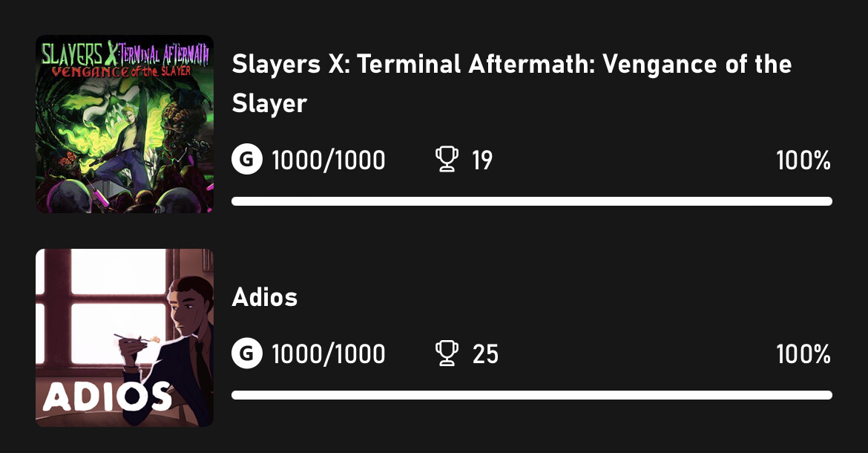This screenshot has width=868, height=453.
Task: Click the 100% label for Slayers X
Action: point(803,160)
